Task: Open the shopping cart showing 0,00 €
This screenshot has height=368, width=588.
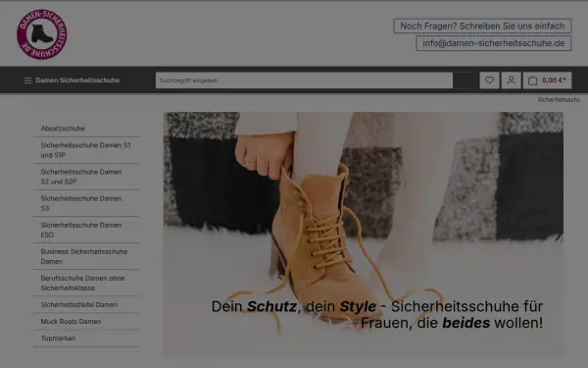Action: point(547,80)
